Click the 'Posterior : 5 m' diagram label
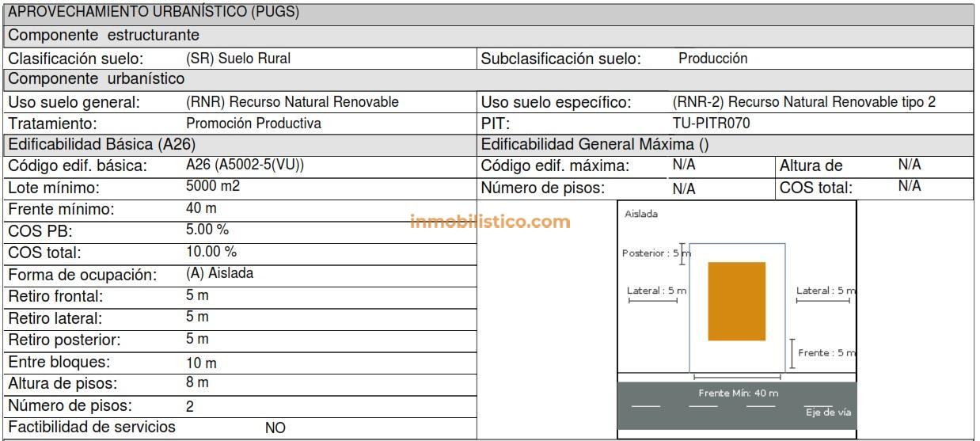The height and width of the screenshot is (441, 980). click(656, 253)
